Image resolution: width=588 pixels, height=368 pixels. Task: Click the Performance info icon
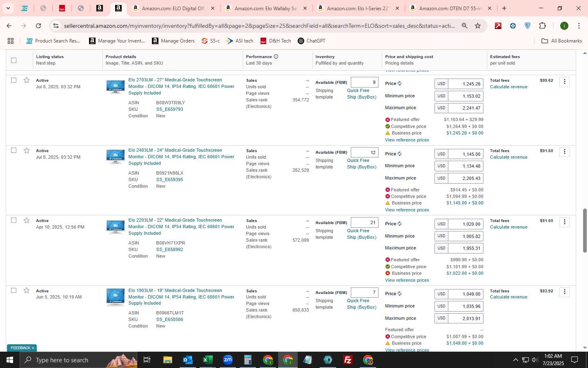[276, 56]
